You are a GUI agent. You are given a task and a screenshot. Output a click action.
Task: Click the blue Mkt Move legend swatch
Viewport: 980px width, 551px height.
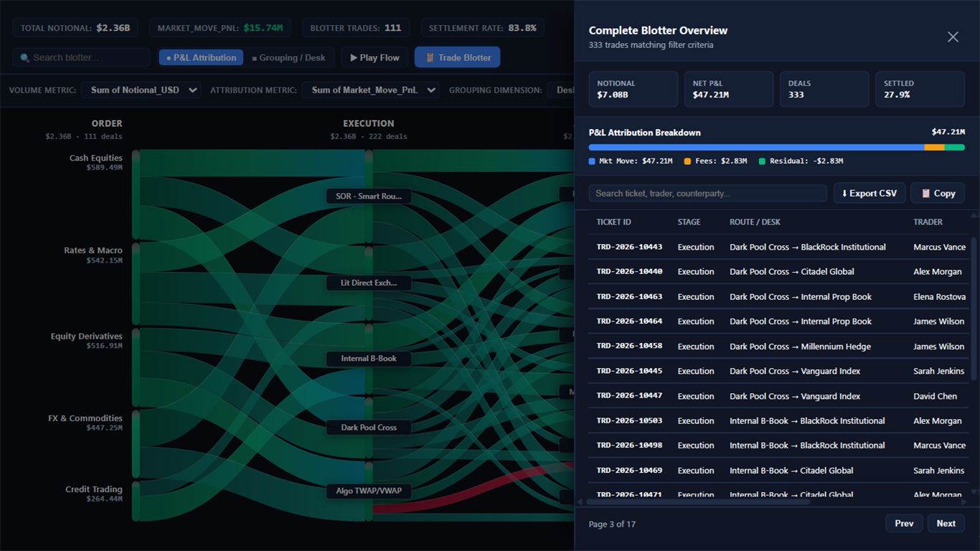point(592,161)
